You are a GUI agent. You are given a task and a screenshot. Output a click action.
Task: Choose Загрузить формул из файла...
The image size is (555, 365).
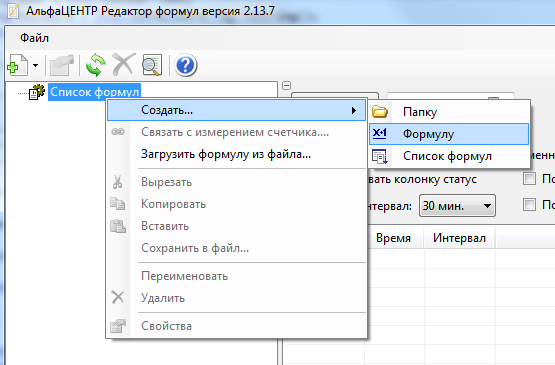tap(236, 154)
